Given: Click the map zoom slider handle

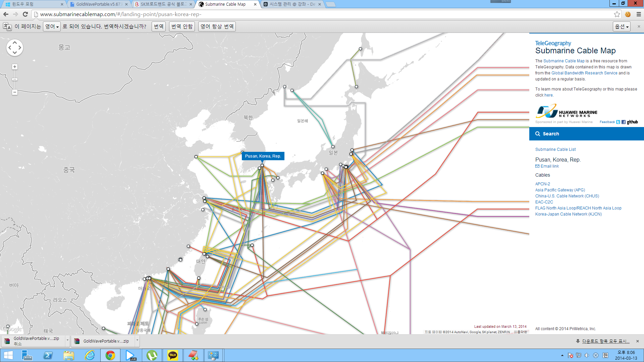Looking at the screenshot, I should tap(15, 79).
